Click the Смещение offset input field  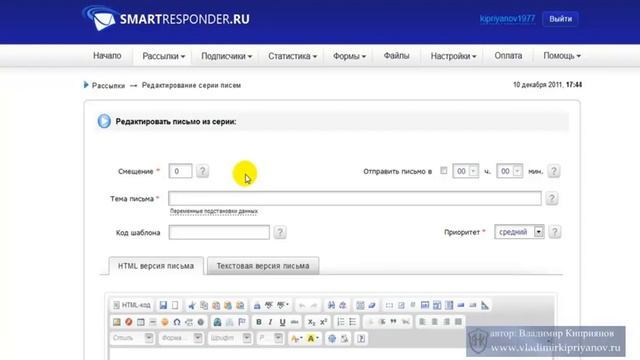[x=180, y=171]
